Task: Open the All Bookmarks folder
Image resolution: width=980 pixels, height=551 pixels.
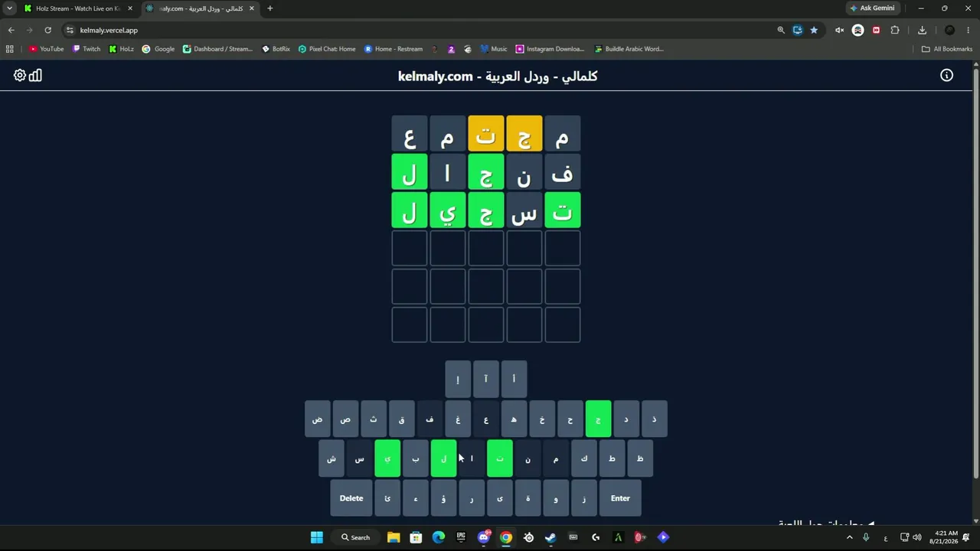Action: point(947,49)
